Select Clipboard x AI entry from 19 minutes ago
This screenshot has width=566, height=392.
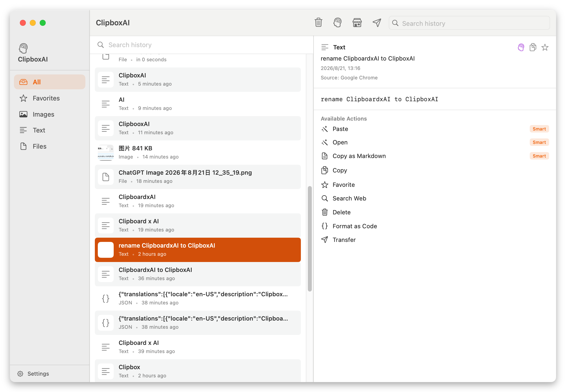coord(198,226)
